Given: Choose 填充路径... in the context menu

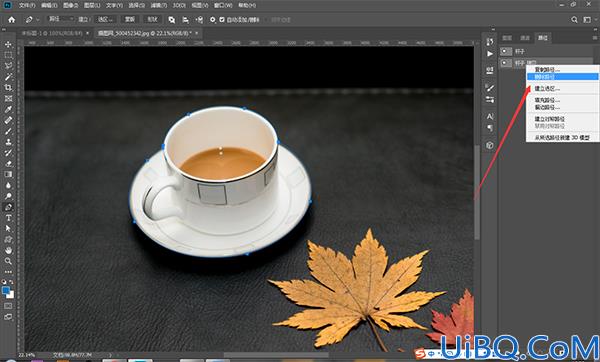Looking at the screenshot, I should pos(562,100).
